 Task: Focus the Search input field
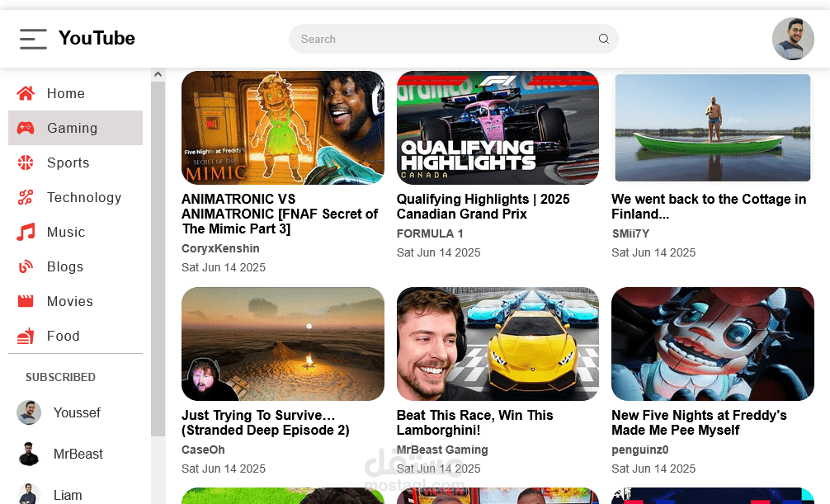(453, 39)
